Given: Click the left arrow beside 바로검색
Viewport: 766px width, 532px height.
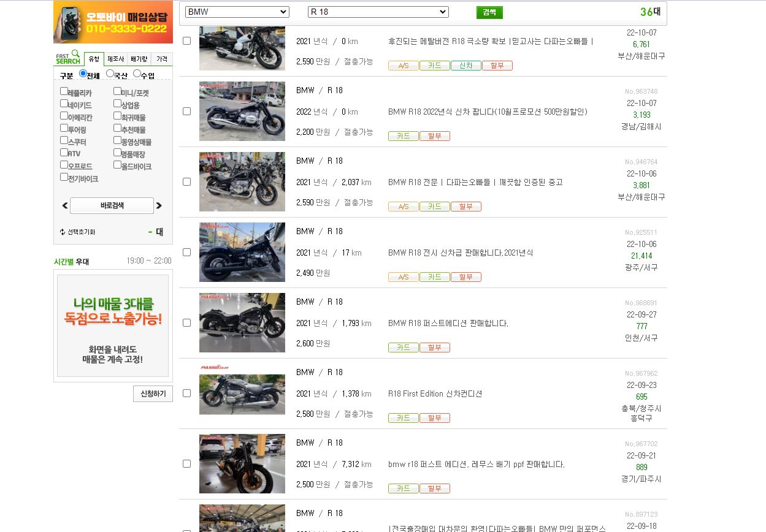Looking at the screenshot, I should point(65,206).
